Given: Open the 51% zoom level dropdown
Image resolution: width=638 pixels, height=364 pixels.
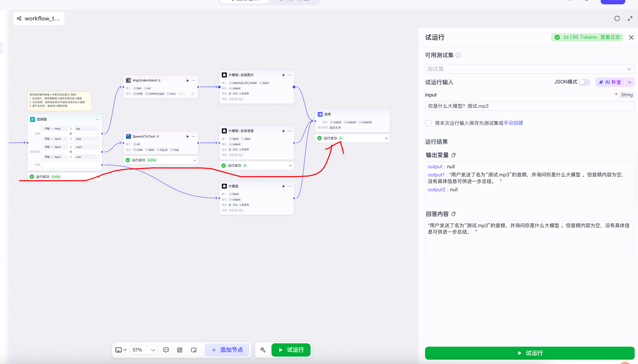Looking at the screenshot, I should (144, 350).
